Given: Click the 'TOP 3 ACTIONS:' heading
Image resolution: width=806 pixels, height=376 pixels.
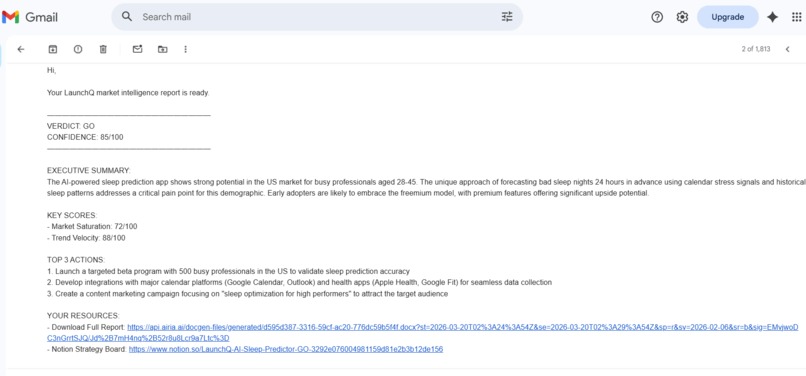Looking at the screenshot, I should pyautogui.click(x=76, y=260).
